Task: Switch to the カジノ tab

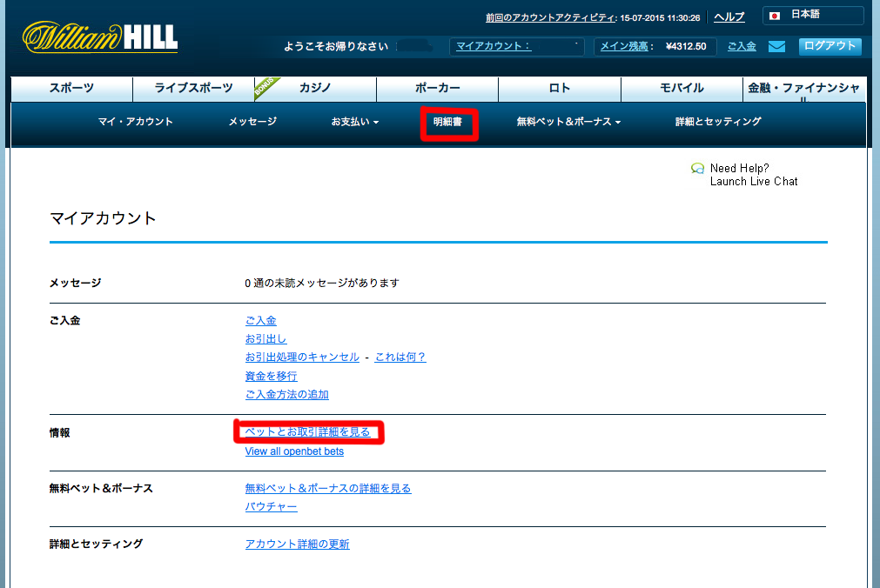Action: pos(314,88)
